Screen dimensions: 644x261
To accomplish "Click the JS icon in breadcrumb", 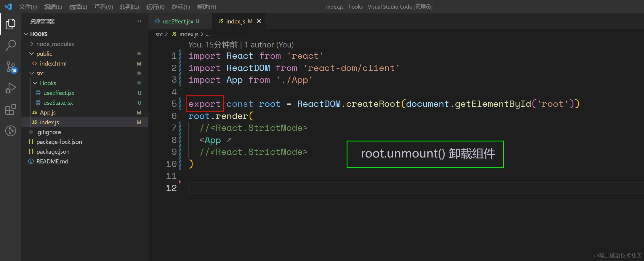I will point(174,34).
